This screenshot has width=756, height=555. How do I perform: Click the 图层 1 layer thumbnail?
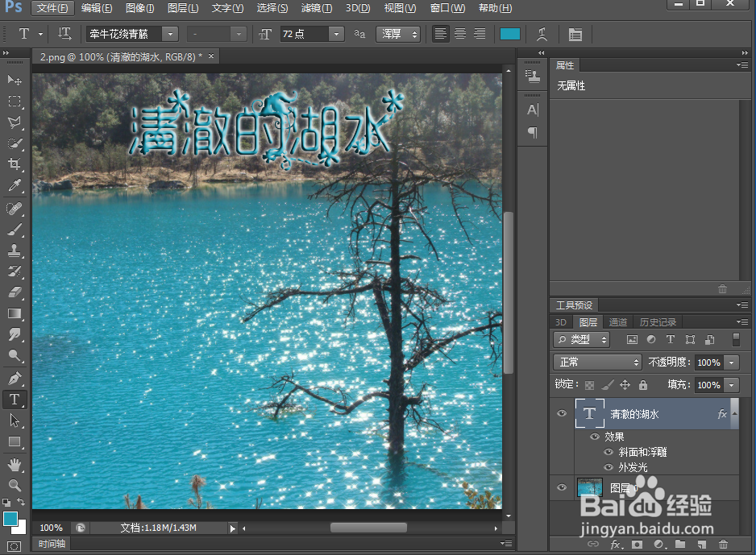[589, 487]
